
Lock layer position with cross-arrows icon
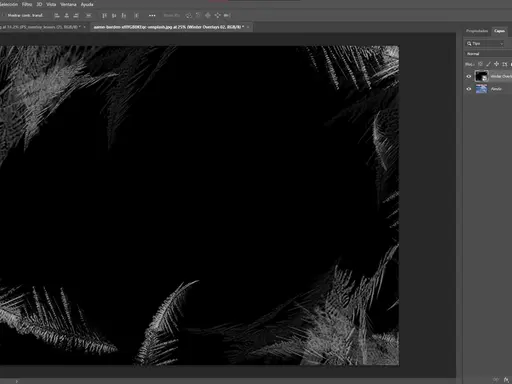pyautogui.click(x=496, y=64)
